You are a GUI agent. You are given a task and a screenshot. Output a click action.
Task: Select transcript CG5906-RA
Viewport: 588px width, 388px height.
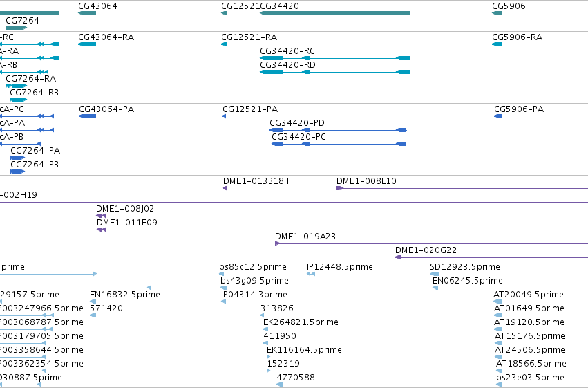(517, 37)
